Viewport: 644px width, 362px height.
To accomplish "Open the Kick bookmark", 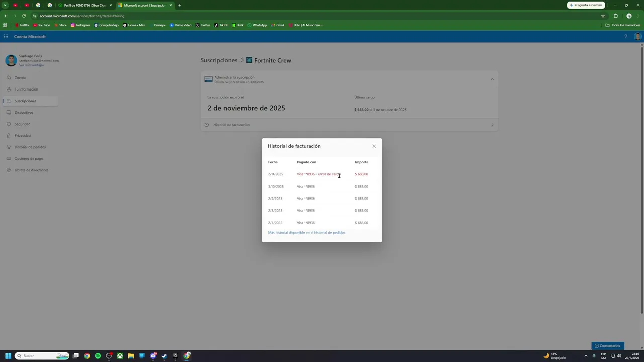I will tap(238, 25).
